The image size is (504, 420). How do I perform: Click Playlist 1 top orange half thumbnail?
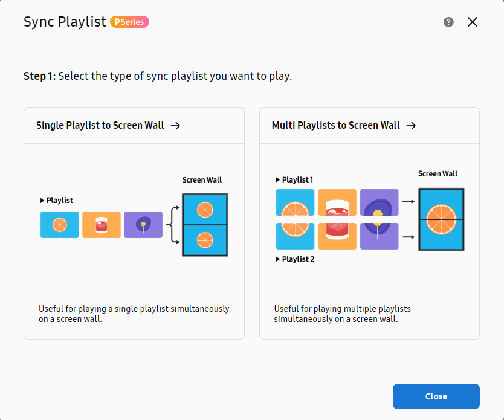click(x=295, y=202)
